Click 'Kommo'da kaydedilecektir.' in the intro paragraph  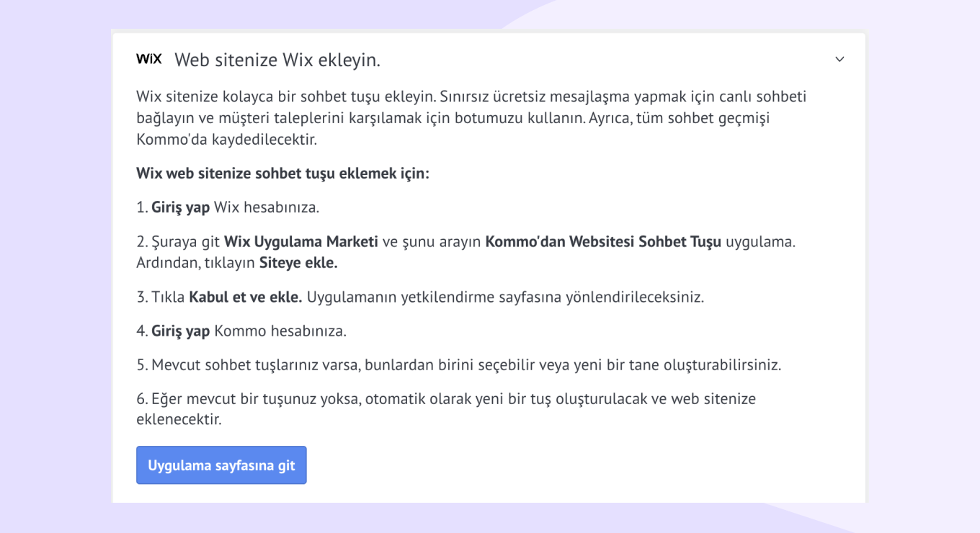pos(226,139)
